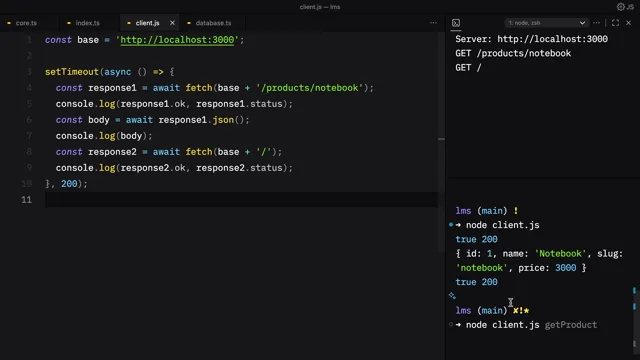The image size is (640, 360).
Task: Click the terminal panel icon
Action: tap(456, 23)
